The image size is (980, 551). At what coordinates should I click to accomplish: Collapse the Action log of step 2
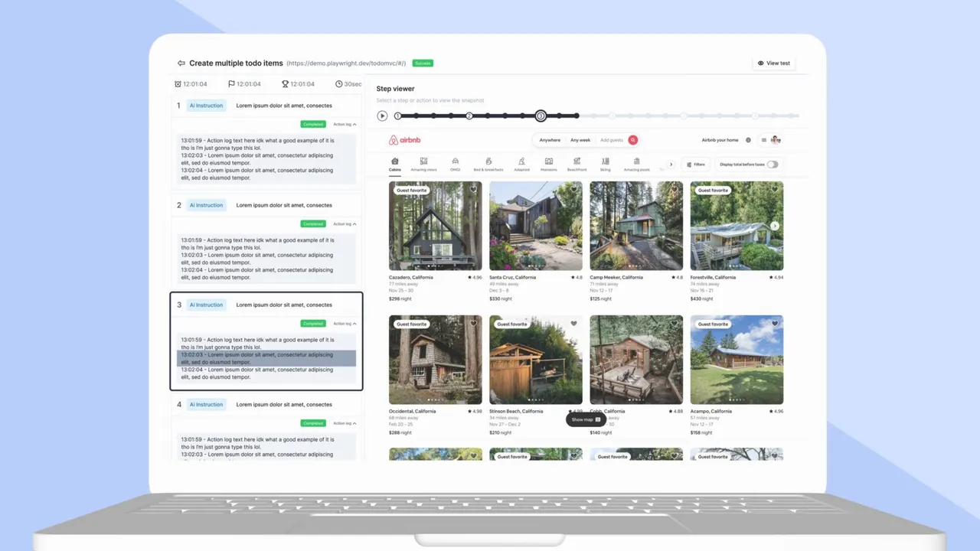pos(345,223)
